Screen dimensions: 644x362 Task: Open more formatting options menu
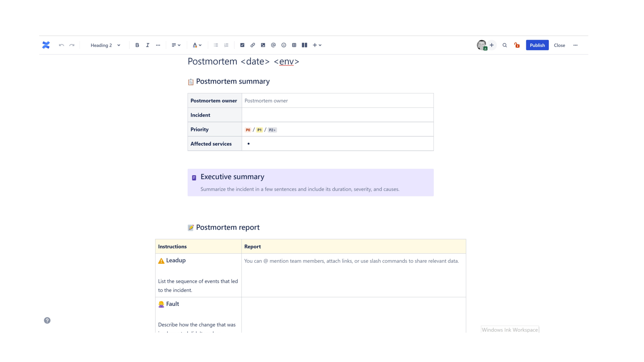tap(158, 45)
